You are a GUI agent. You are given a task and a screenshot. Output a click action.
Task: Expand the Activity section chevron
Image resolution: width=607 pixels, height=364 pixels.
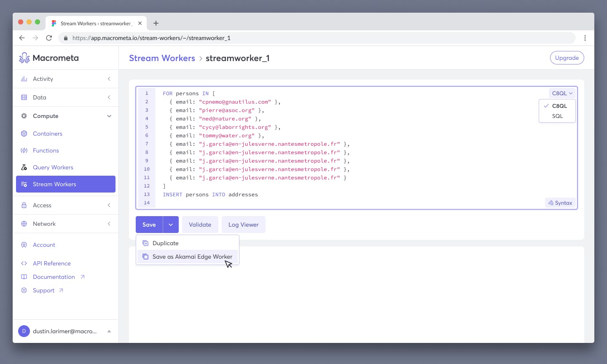point(109,79)
